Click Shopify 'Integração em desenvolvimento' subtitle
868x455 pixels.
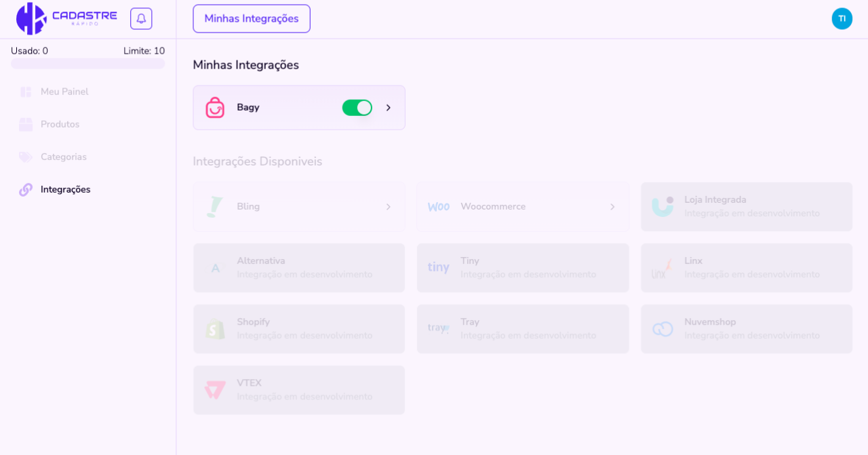tap(304, 336)
